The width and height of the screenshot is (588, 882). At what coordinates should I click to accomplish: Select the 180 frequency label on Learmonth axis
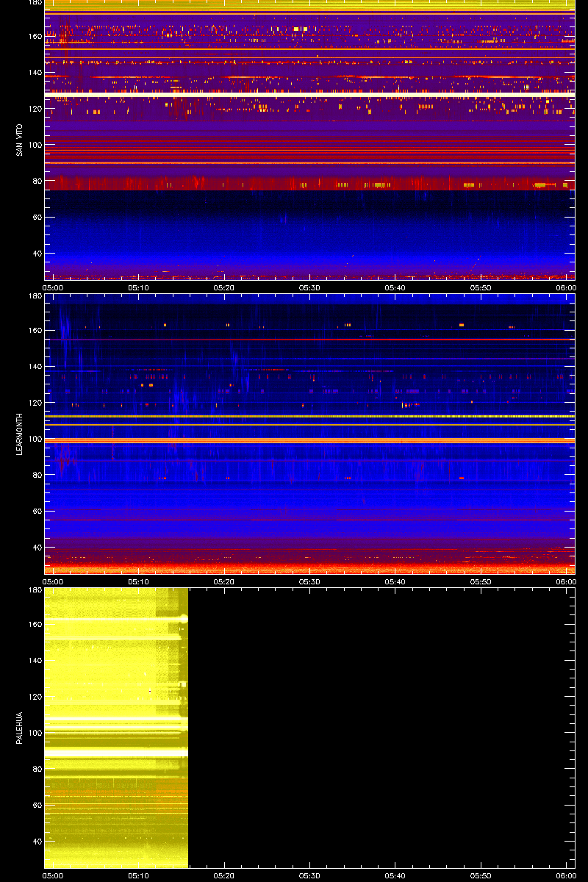(35, 296)
